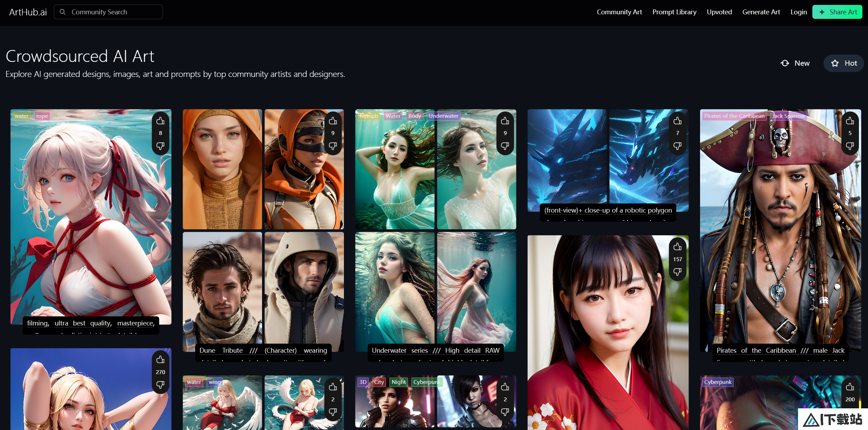The width and height of the screenshot is (868, 430).
Task: Open the prompt 'Underwater series /// High detail RAW'
Action: 436,350
